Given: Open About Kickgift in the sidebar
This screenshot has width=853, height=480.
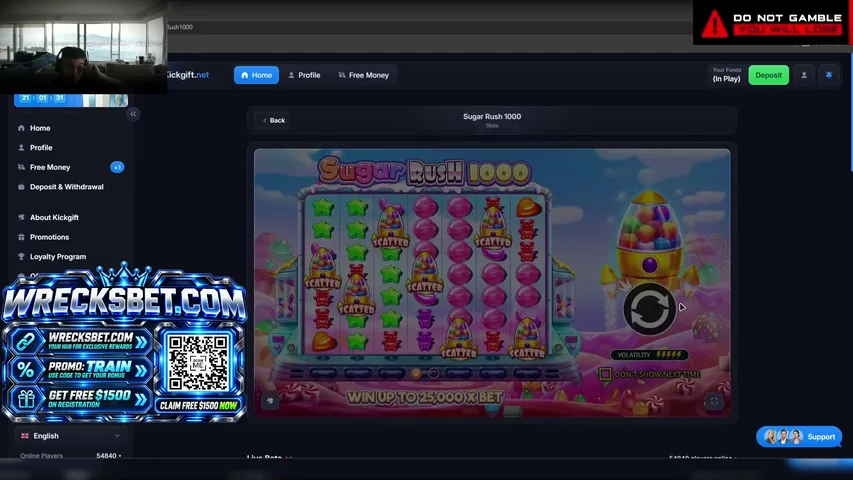Looking at the screenshot, I should tap(54, 217).
